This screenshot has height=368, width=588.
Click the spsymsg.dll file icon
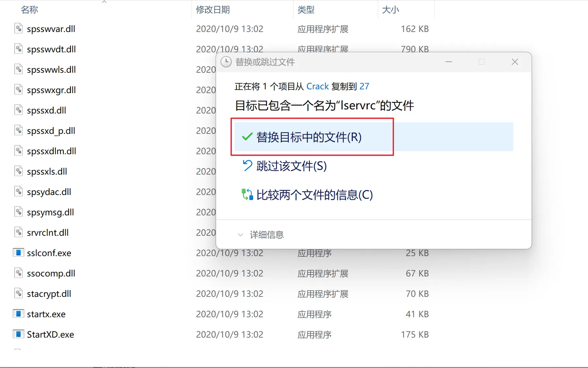click(18, 212)
